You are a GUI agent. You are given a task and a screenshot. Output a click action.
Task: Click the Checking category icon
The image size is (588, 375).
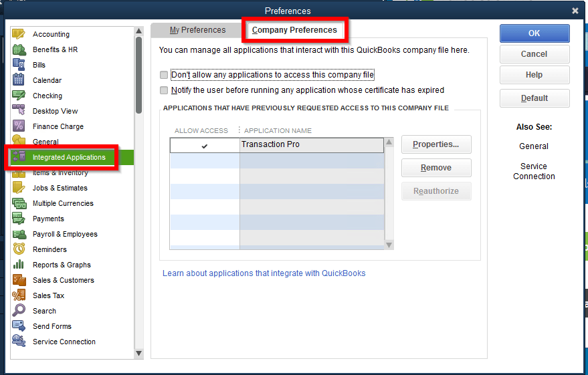coord(18,96)
